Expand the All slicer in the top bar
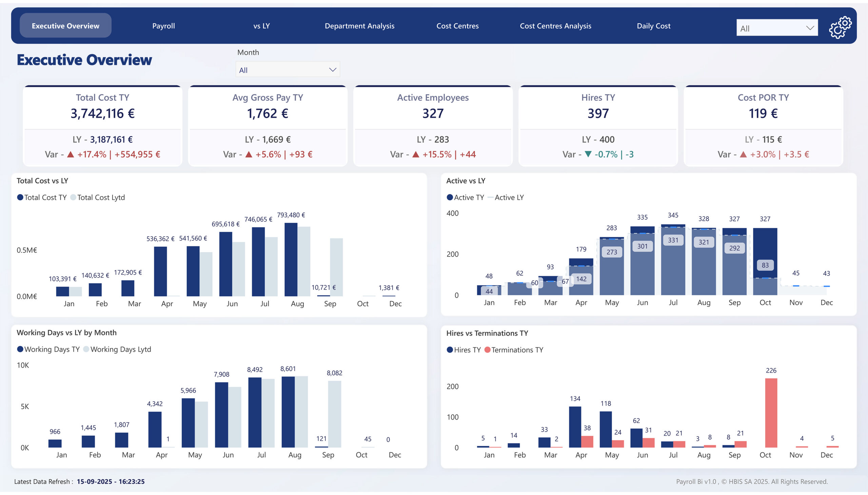The width and height of the screenshot is (868, 495). tap(776, 28)
